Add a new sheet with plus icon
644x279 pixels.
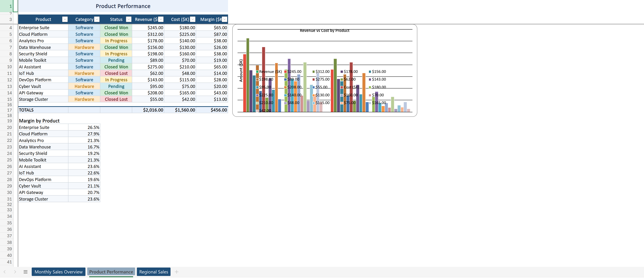(x=176, y=272)
